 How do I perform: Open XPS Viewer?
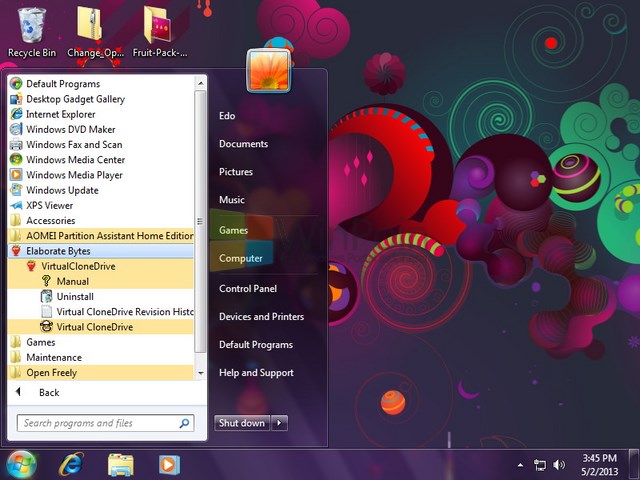coord(100,205)
